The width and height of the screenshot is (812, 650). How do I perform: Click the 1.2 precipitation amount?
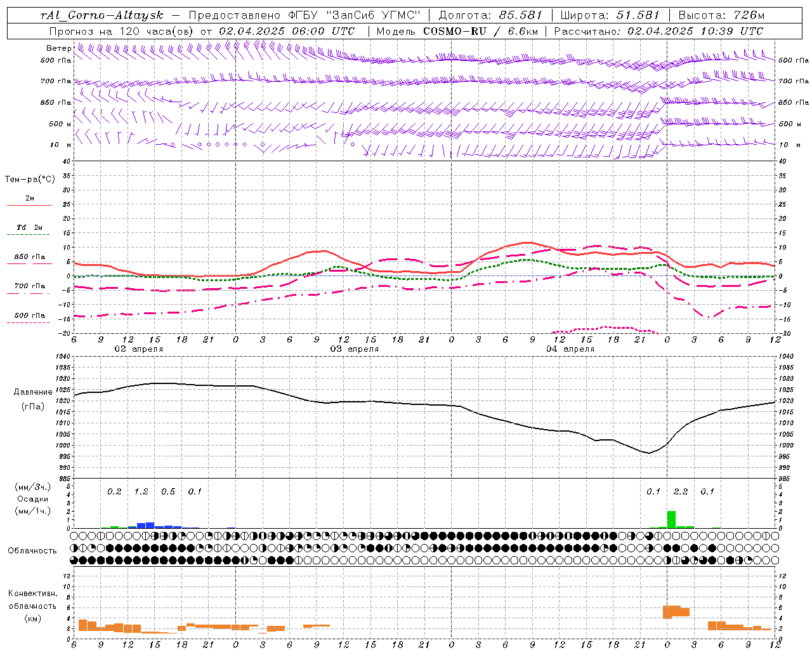coord(141,491)
